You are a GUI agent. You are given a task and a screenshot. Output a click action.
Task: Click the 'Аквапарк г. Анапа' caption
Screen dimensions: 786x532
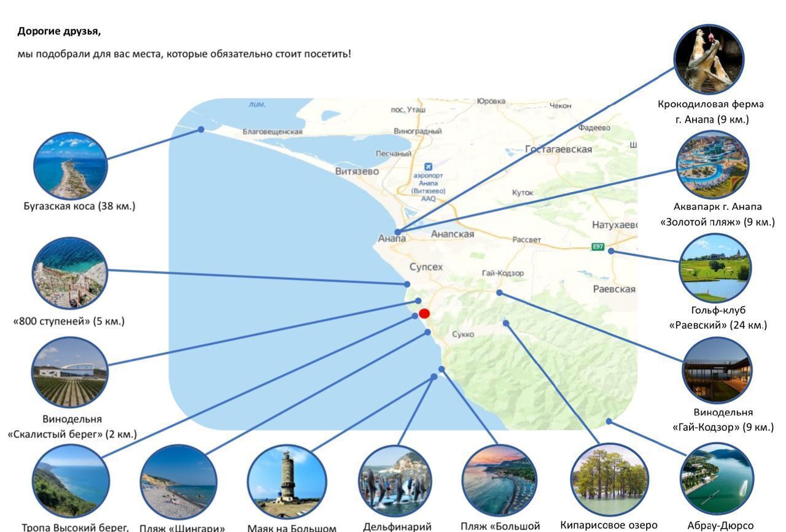[718, 207]
